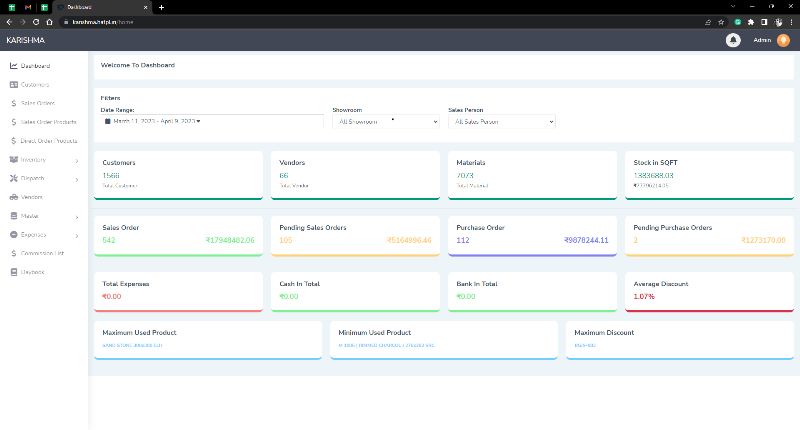Click the dollar icon beside Sales Orders
Screen dimensions: 800x430
[x=14, y=103]
